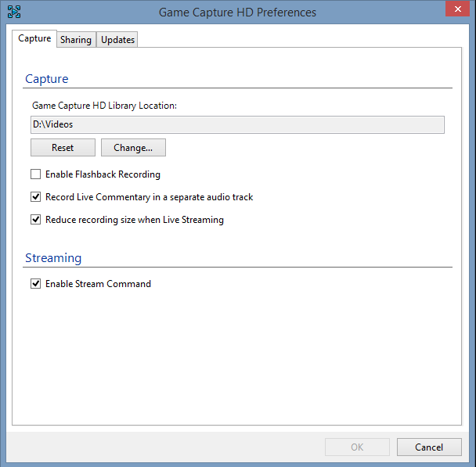Click the D:\Videos library location field

click(x=237, y=124)
